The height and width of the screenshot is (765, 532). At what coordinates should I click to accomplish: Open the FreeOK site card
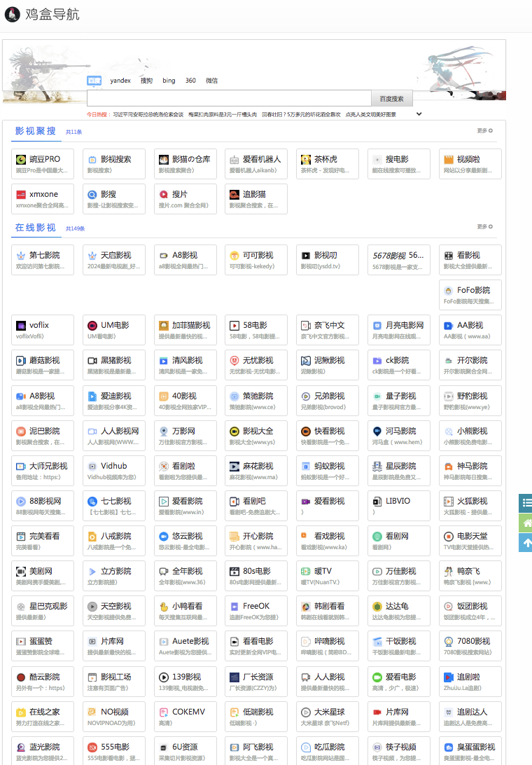(256, 611)
